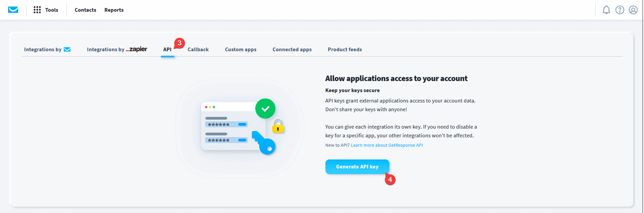Open the Custom apps tab

click(x=241, y=50)
